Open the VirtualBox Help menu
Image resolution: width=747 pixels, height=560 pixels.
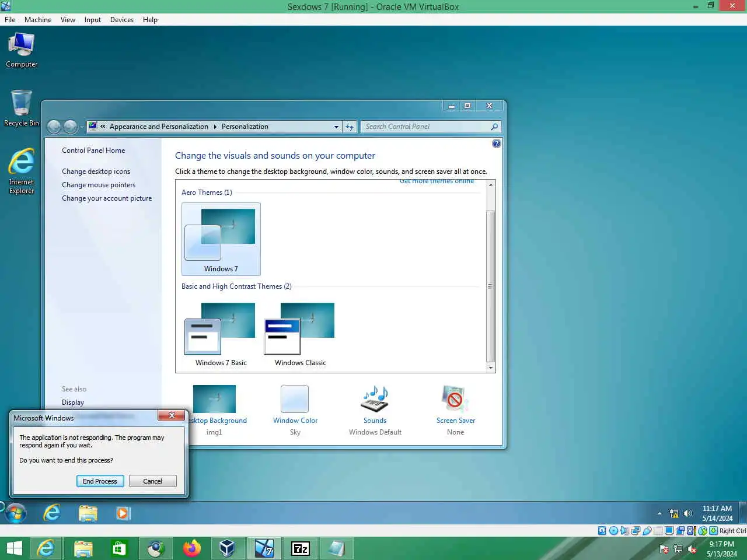pyautogui.click(x=150, y=20)
